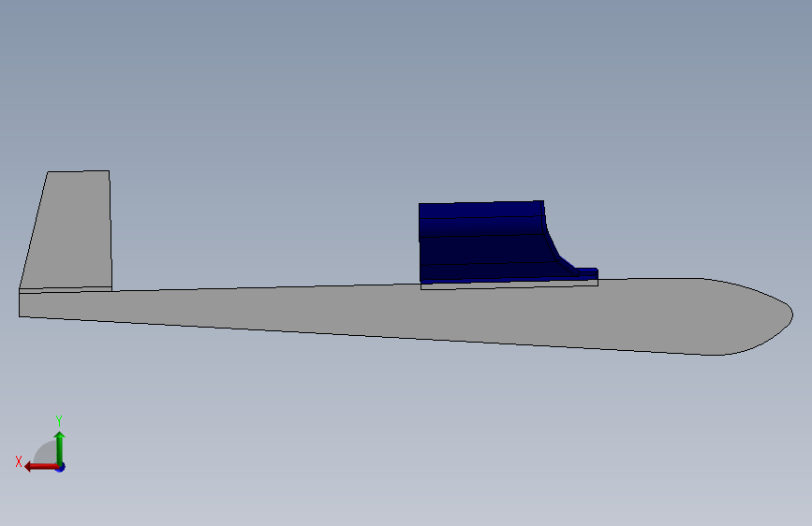The height and width of the screenshot is (526, 812).
Task: Select the gray vertical tail fin
Action: [x=72, y=230]
